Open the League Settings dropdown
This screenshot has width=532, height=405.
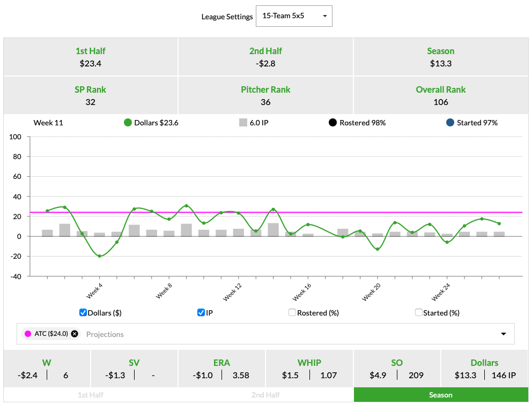point(294,16)
